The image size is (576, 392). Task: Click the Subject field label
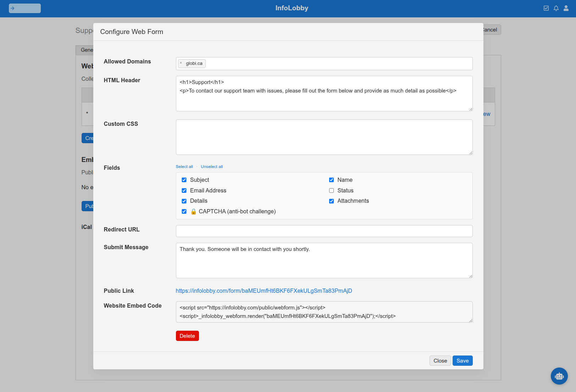click(x=200, y=180)
